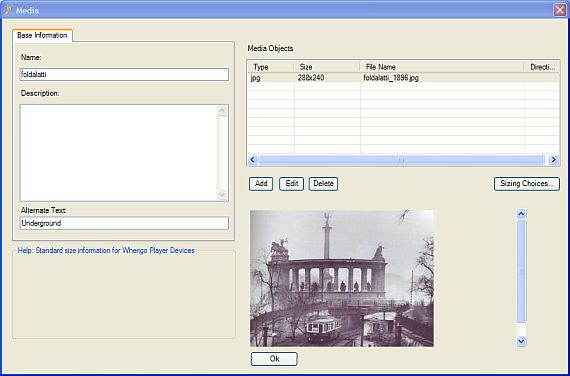Screen dimensions: 570x376
Task: Confirm with the Ok button
Action: (x=274, y=359)
